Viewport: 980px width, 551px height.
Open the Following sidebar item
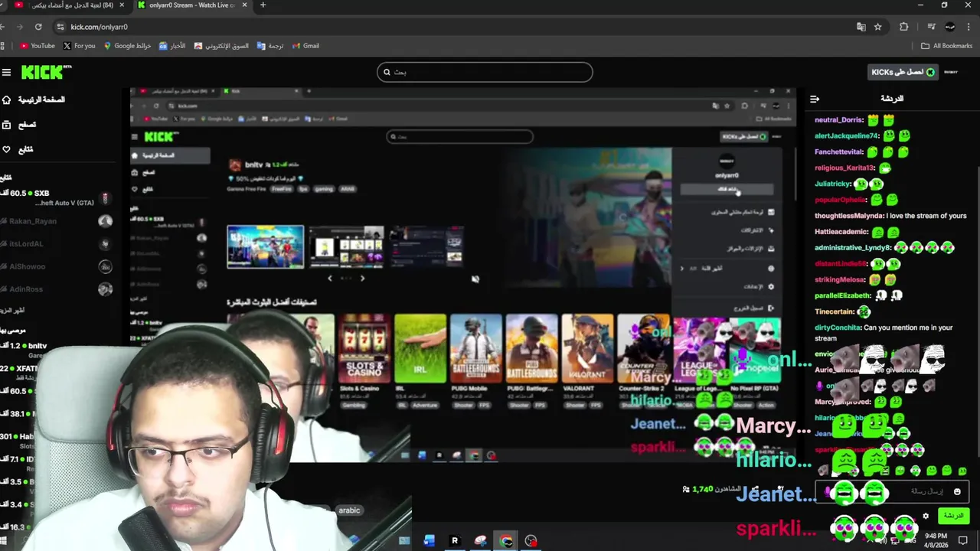[x=18, y=149]
